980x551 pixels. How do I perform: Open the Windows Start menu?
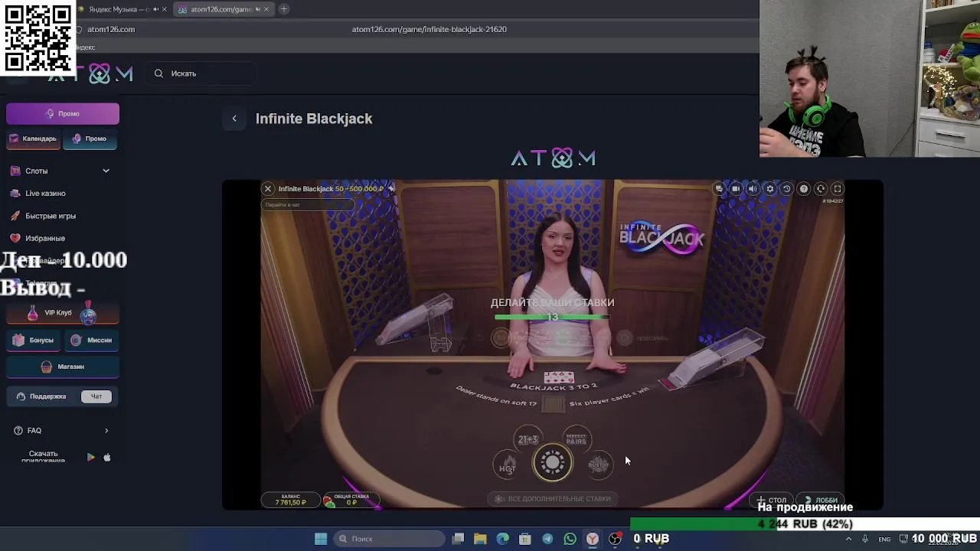[321, 539]
